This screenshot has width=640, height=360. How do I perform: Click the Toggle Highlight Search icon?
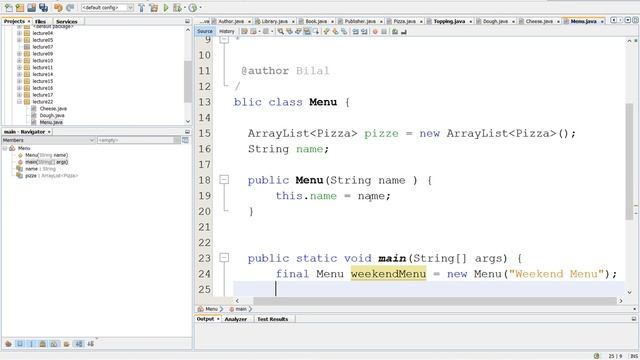pos(307,31)
